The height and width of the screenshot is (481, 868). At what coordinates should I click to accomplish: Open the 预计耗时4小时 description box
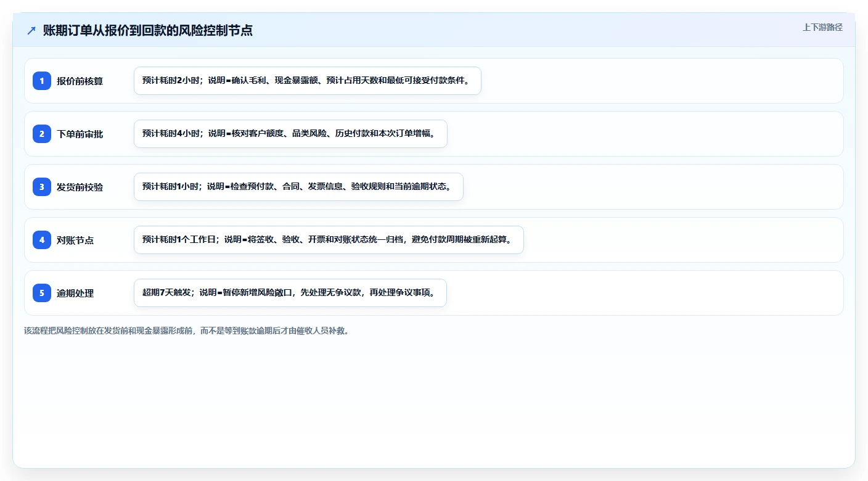point(290,134)
